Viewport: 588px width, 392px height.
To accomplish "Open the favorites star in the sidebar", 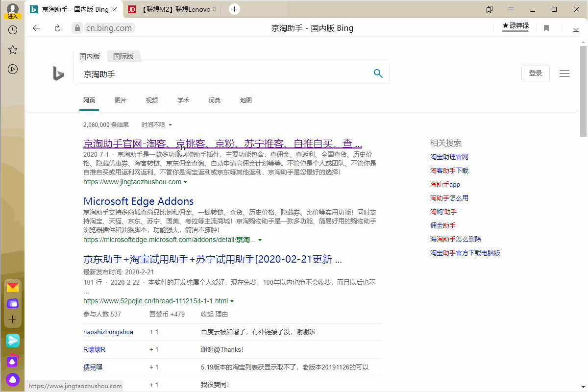I will pyautogui.click(x=13, y=49).
